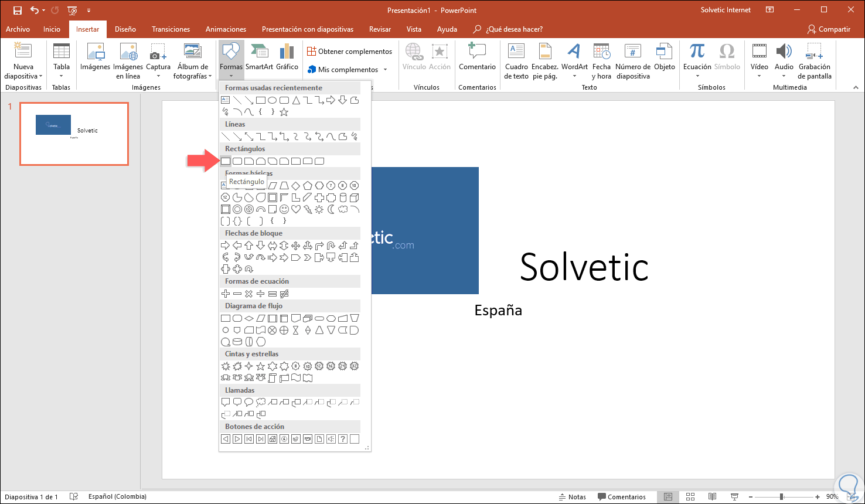Expand the Ecuación dropdown
The width and height of the screenshot is (865, 504).
[x=697, y=76]
